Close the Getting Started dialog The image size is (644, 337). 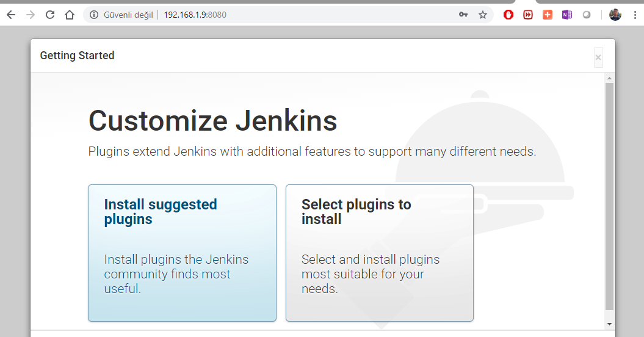[598, 57]
